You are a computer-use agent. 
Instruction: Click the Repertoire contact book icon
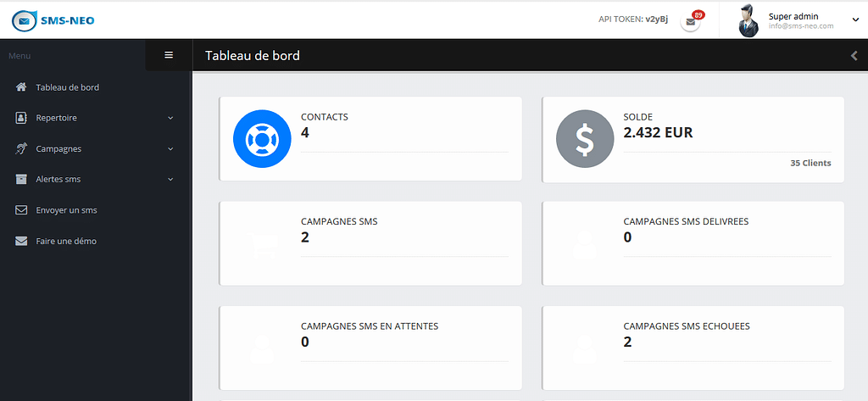(x=22, y=118)
